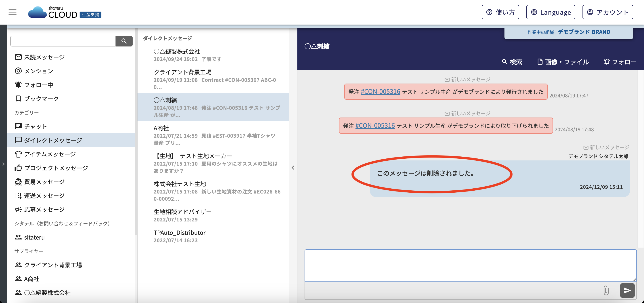
Task: Open sitateru inquiry channel
Action: [x=71, y=237]
